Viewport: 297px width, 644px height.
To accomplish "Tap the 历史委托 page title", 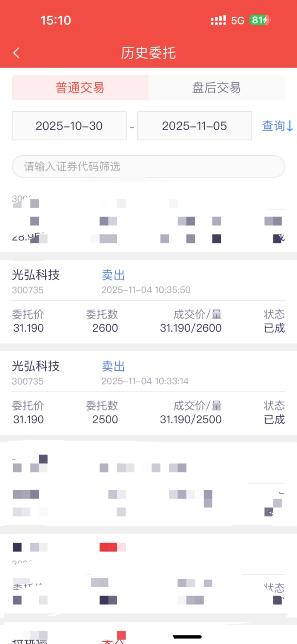I will click(x=148, y=53).
